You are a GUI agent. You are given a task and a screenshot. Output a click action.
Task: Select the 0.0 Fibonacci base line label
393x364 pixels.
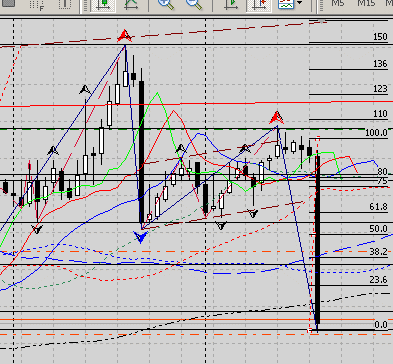click(x=381, y=324)
